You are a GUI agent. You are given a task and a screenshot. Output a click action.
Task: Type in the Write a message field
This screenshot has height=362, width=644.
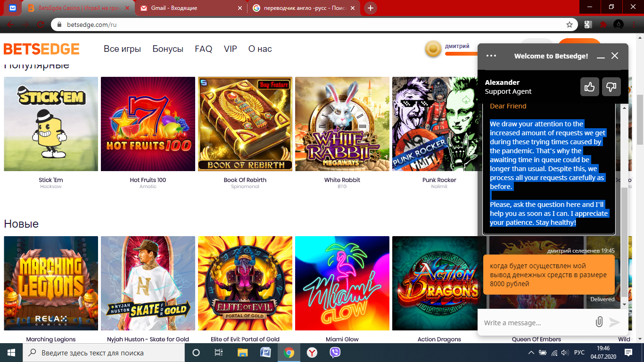pyautogui.click(x=535, y=323)
